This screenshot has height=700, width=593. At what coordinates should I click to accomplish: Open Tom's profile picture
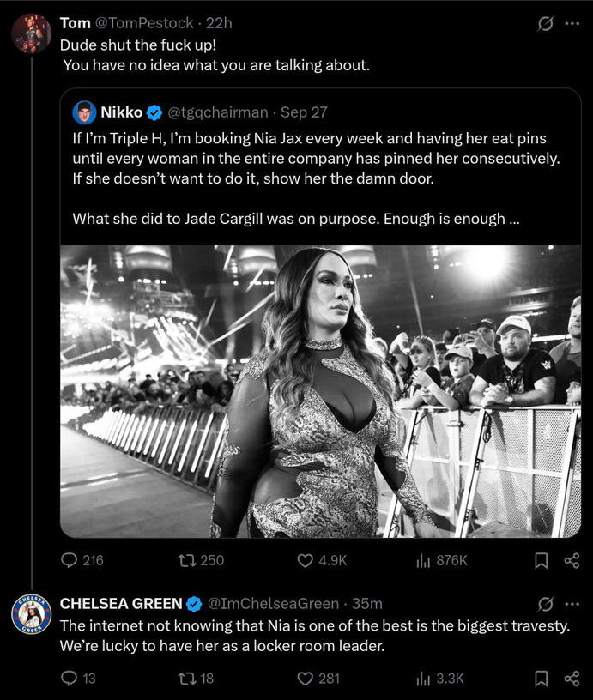32,34
